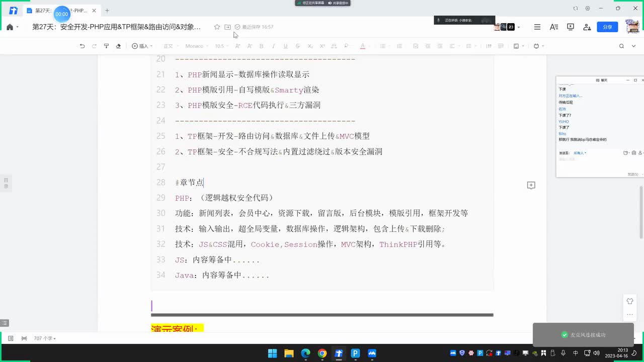Click the blockquote icon in toolbar
The width and height of the screenshot is (644, 362).
pyautogui.click(x=489, y=46)
